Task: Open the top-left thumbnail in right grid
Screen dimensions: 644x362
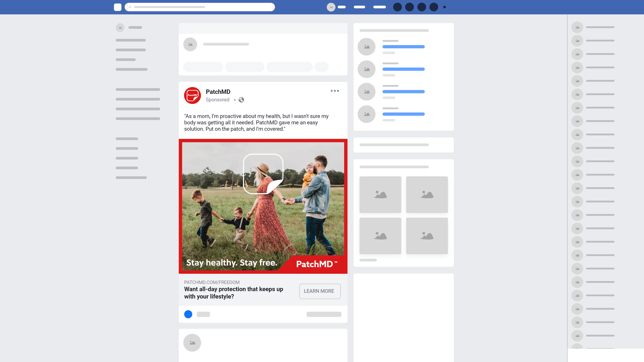Action: tap(380, 195)
